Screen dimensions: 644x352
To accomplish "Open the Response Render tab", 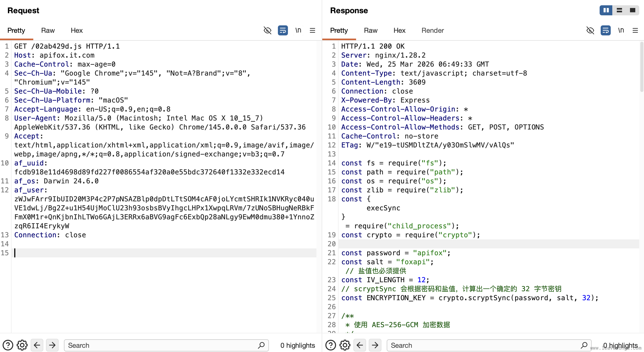I will click(432, 30).
